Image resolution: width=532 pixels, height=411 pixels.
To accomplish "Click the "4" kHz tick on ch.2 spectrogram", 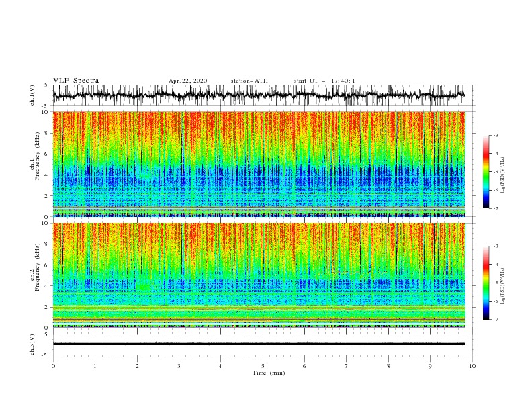I will tap(47, 286).
